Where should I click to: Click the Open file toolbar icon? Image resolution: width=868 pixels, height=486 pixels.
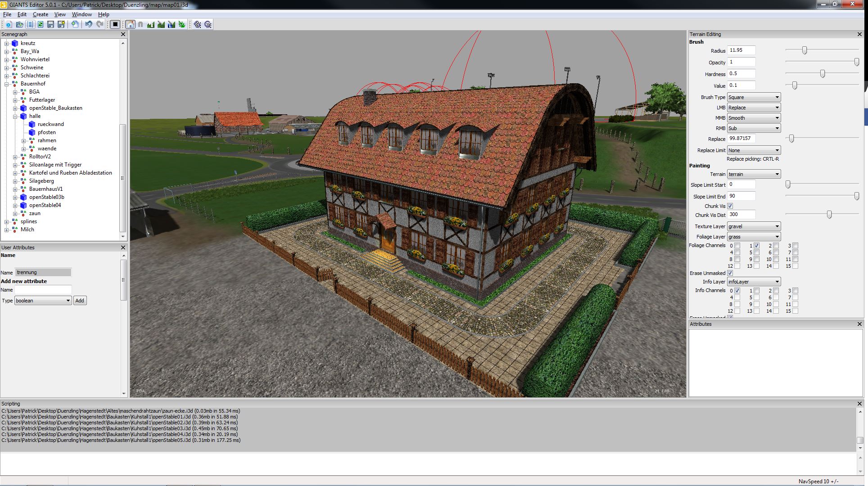[19, 24]
